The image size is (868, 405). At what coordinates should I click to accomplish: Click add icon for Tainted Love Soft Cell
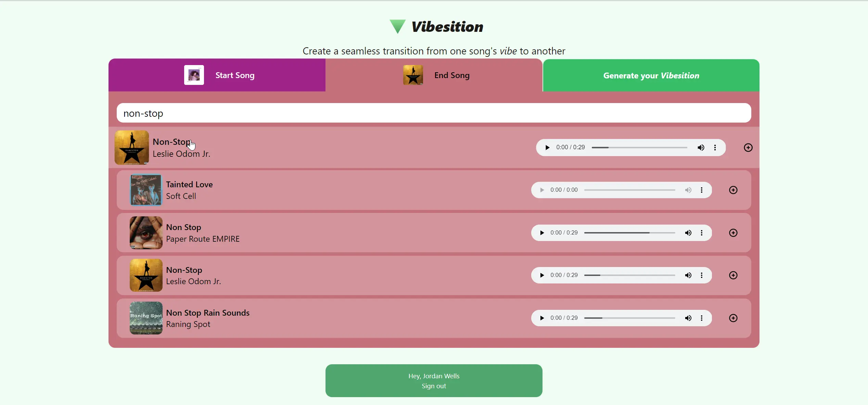pos(733,190)
